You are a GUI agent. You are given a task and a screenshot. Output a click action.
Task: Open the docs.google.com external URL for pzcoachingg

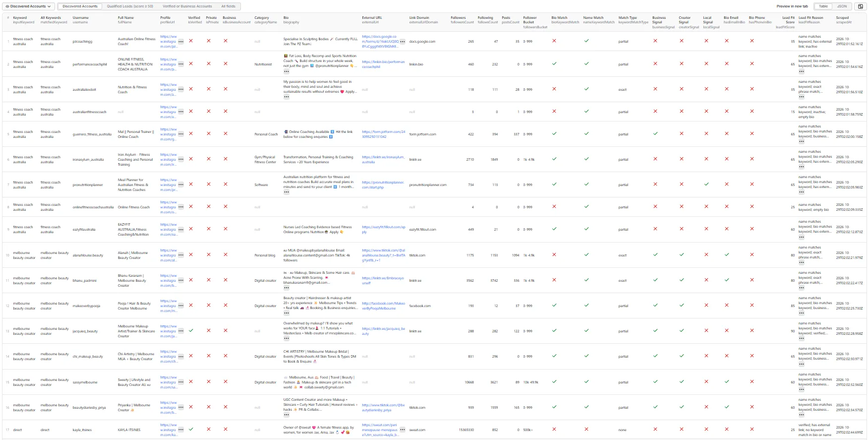coord(380,42)
